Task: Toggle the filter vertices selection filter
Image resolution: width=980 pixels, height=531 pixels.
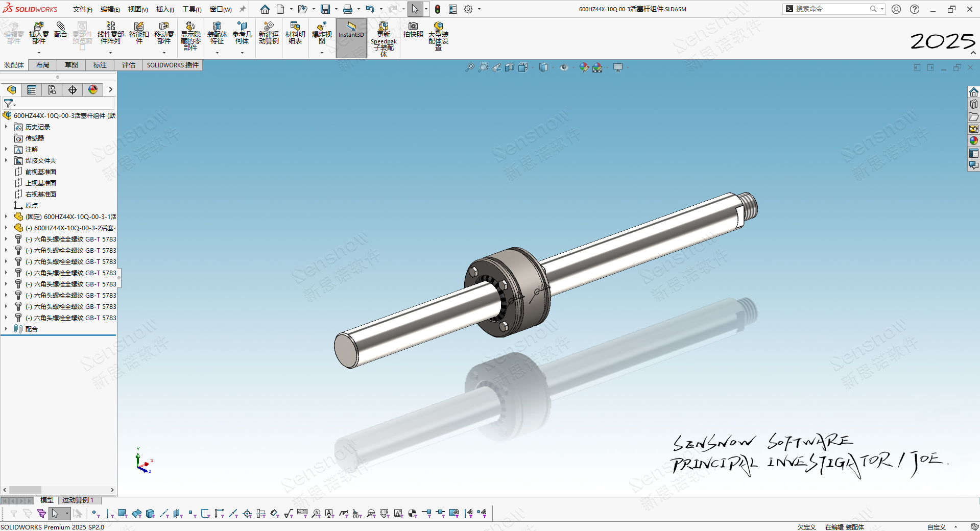Action: coord(95,514)
